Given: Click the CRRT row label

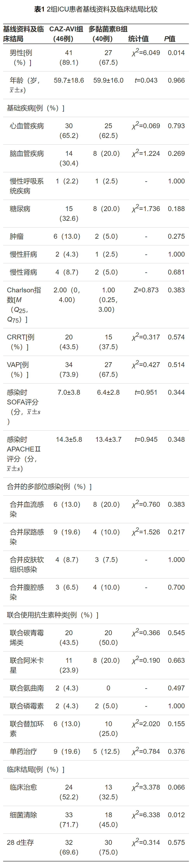Looking at the screenshot, I should click(x=21, y=342).
